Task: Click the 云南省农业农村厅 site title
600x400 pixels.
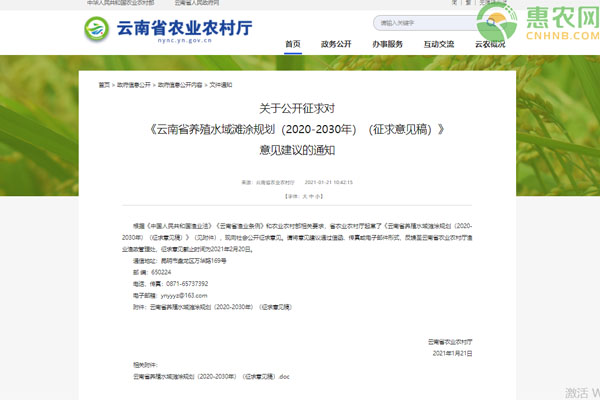Action: (x=184, y=28)
